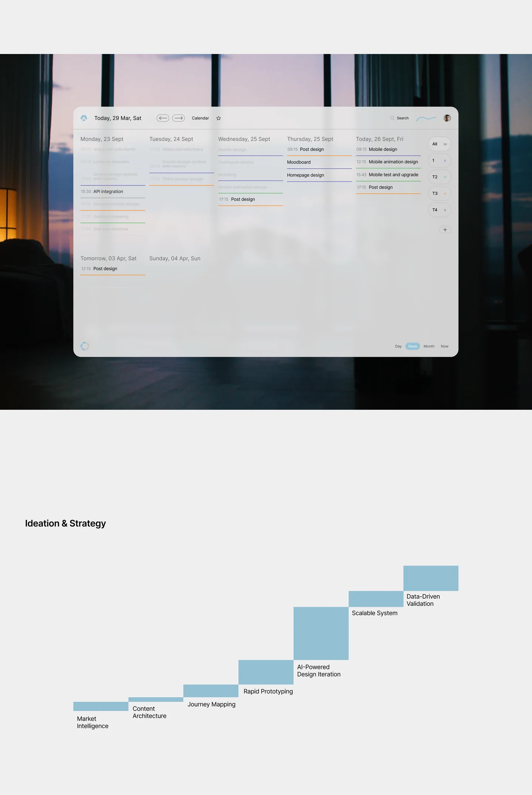Add a new tag with plus button

[445, 230]
